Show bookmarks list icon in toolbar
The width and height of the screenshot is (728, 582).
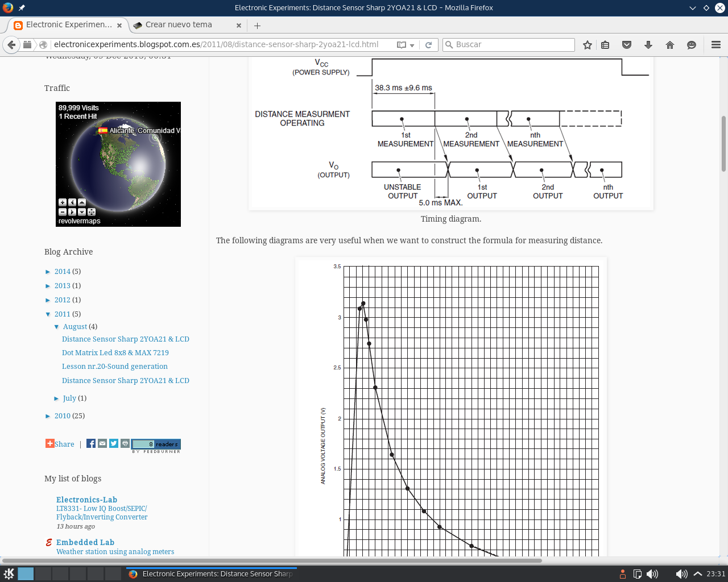(605, 45)
